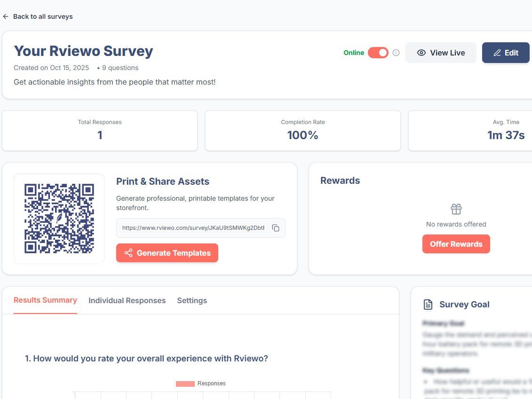Open the View Live button

click(441, 53)
